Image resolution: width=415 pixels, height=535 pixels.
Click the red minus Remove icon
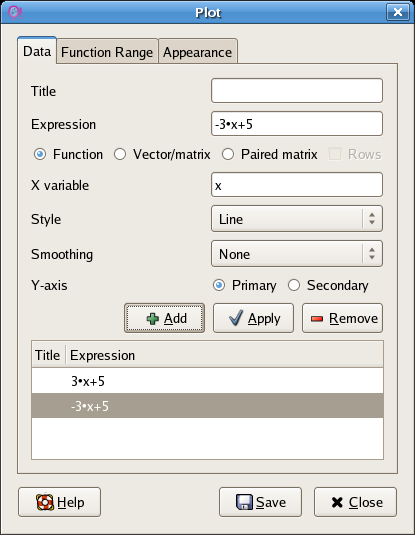(x=317, y=319)
